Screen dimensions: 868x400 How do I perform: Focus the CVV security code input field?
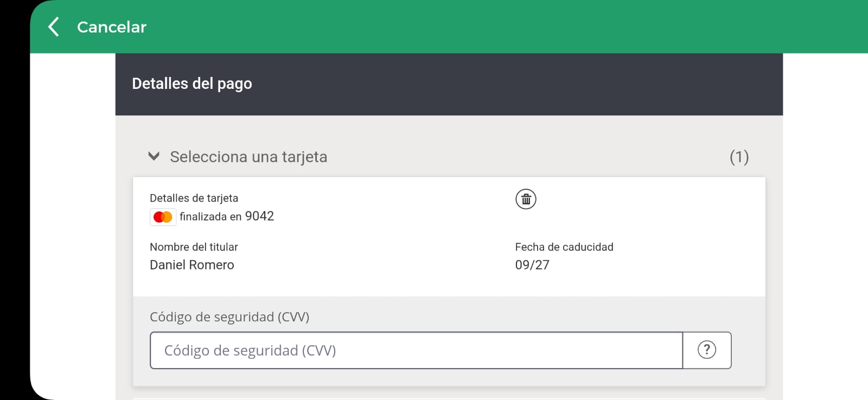(x=416, y=350)
